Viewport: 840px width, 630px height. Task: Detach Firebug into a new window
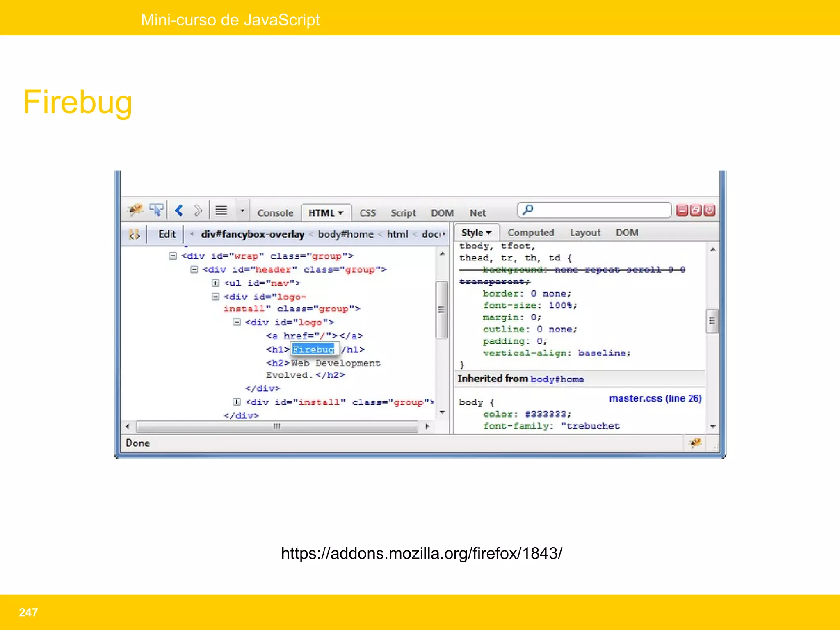coord(696,210)
